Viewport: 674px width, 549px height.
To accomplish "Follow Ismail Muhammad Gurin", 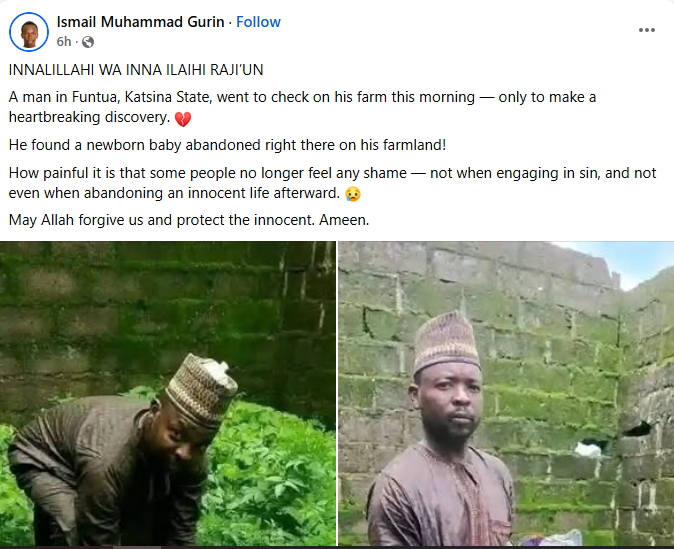I will click(258, 22).
